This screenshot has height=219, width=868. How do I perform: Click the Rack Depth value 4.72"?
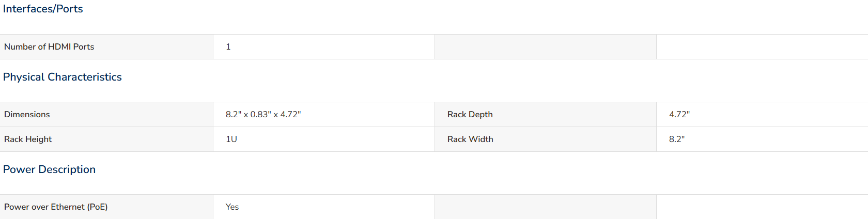[679, 114]
